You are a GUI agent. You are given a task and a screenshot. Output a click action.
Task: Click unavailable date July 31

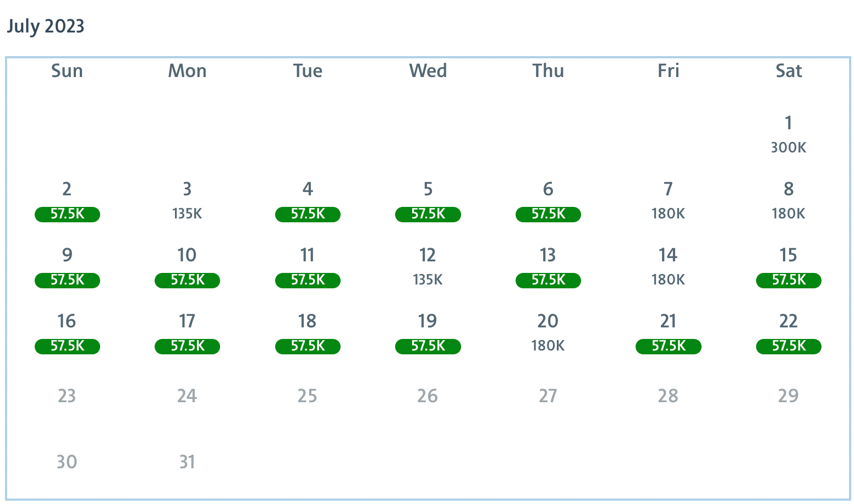[x=187, y=462]
